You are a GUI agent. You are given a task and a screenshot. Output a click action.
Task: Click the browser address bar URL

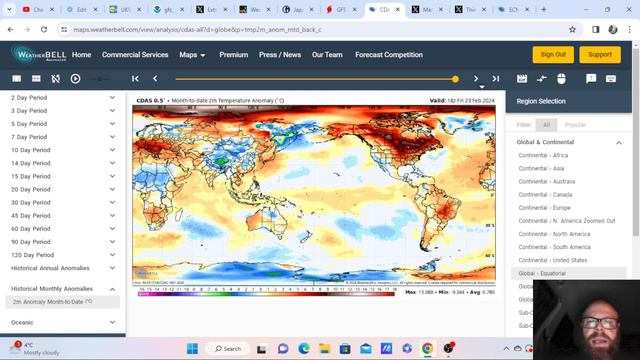point(197,29)
